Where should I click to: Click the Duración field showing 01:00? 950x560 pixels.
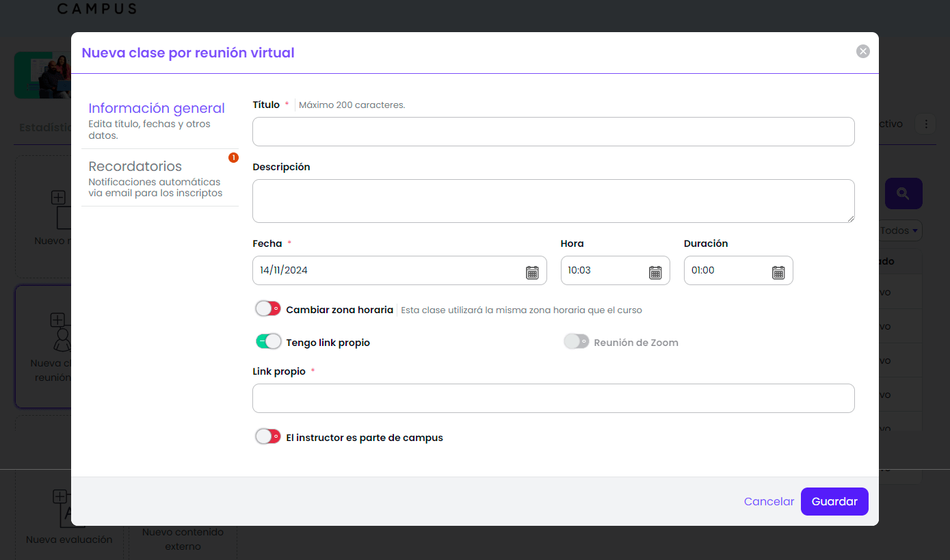[738, 270]
